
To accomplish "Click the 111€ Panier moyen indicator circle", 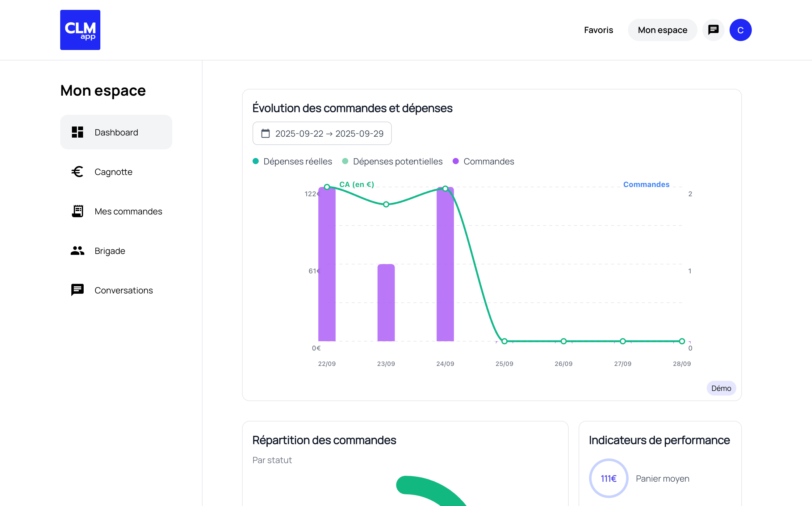I will point(609,478).
